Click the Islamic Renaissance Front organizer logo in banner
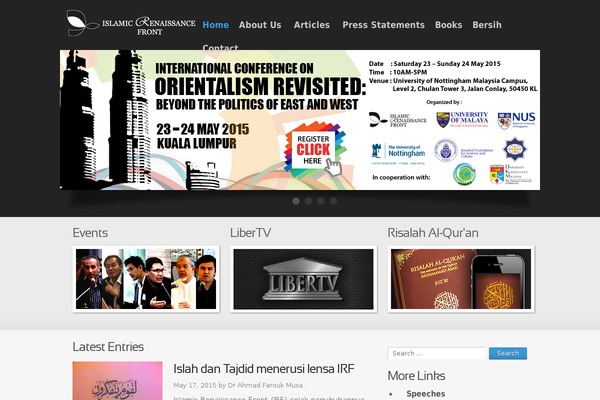 tap(398, 120)
